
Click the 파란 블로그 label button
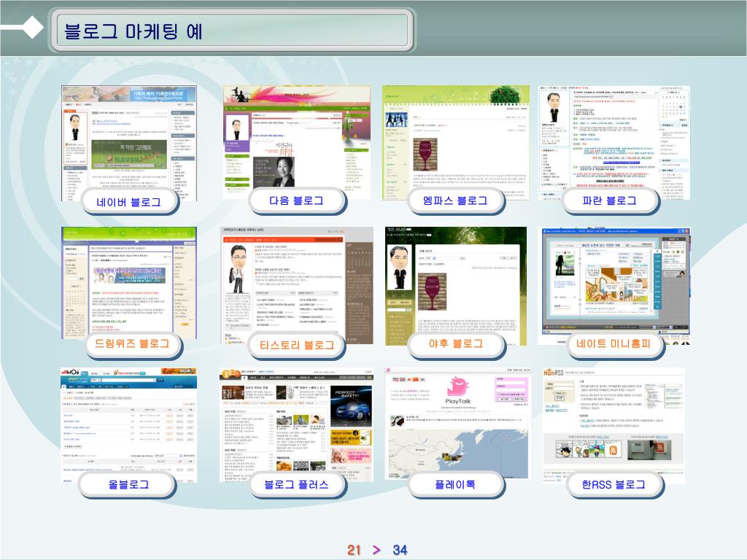(610, 201)
